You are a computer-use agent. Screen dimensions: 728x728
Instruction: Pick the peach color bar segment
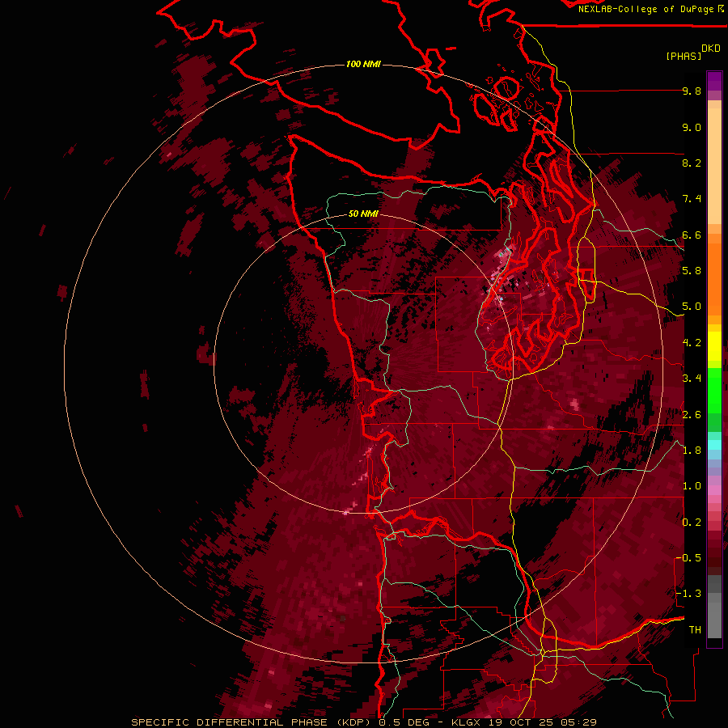click(714, 166)
